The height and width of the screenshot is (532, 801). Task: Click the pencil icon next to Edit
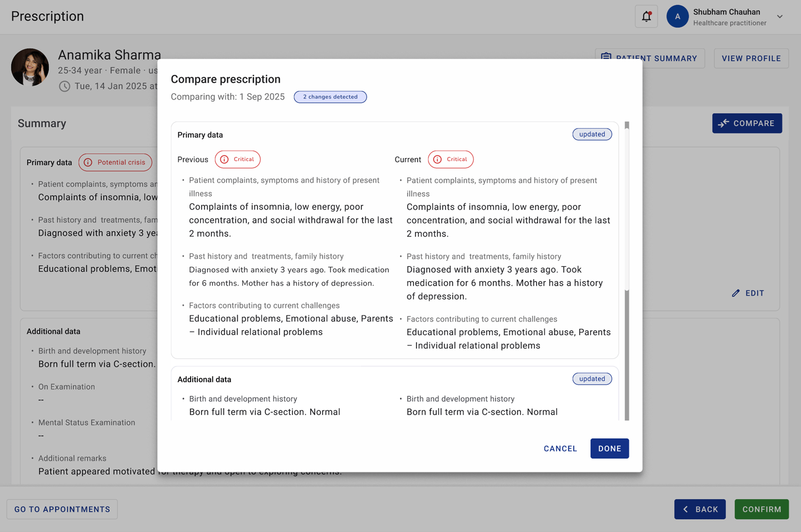tap(736, 293)
